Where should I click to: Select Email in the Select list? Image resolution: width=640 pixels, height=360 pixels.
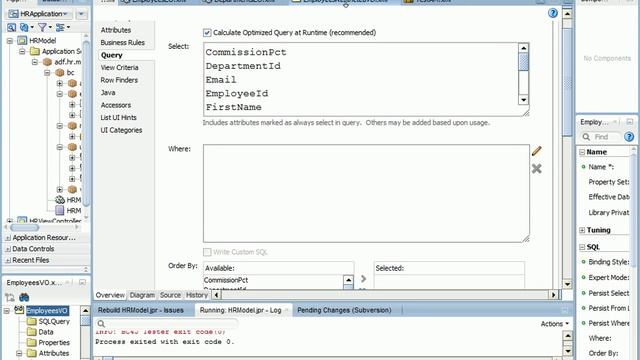tap(221, 80)
